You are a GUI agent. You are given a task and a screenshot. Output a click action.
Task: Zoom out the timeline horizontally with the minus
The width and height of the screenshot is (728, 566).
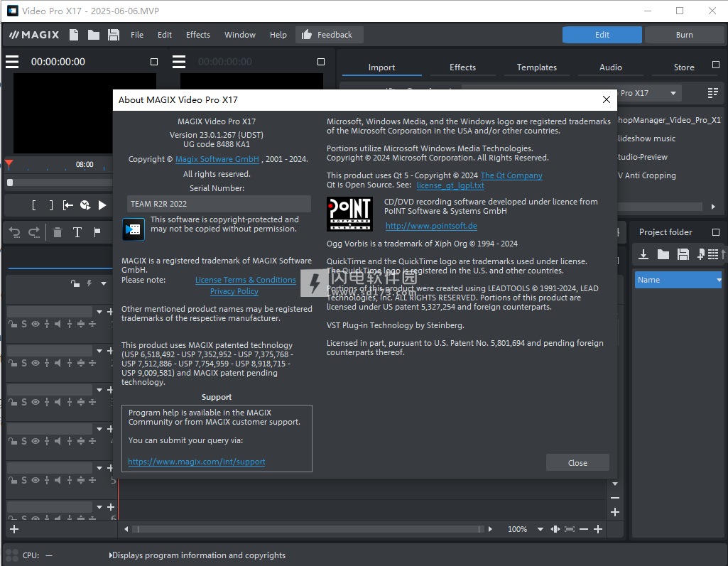[x=584, y=529]
